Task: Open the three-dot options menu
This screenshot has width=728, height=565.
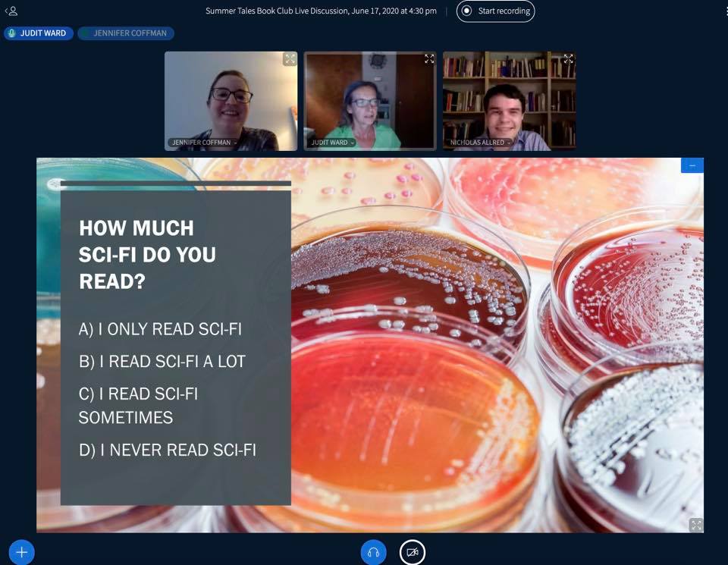Action: (725, 11)
